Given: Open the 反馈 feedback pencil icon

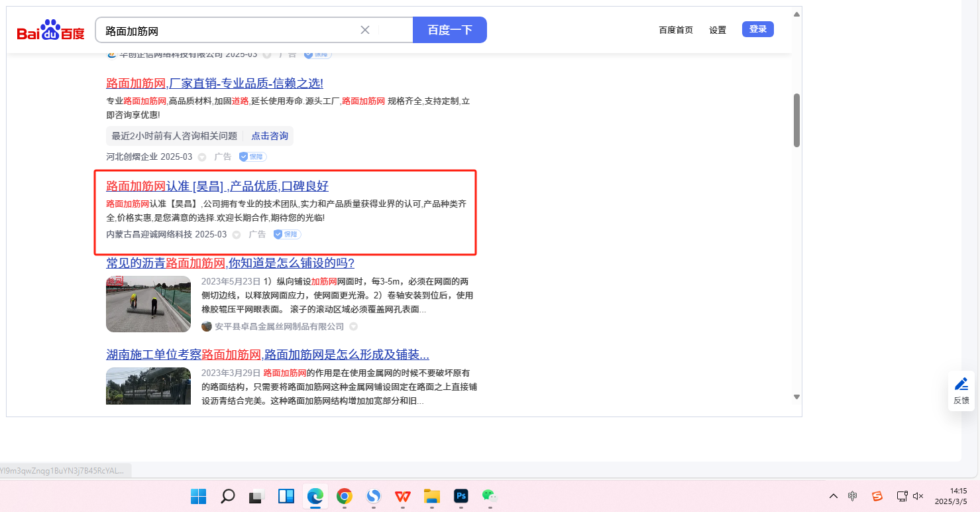Looking at the screenshot, I should click(961, 384).
